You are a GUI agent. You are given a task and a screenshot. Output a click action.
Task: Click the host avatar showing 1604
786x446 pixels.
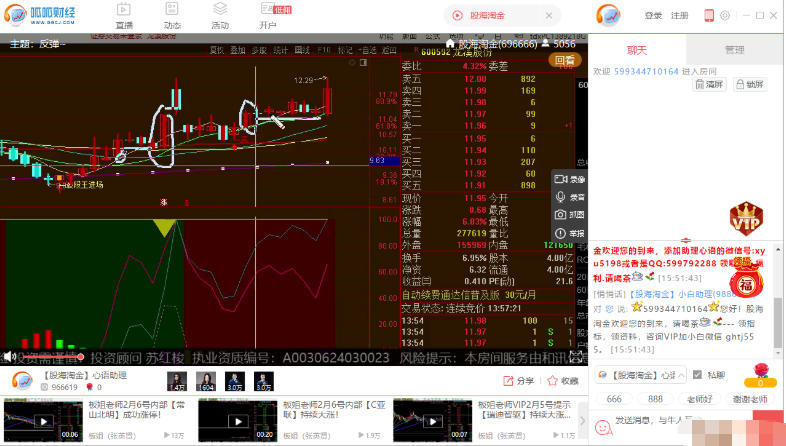206,381
